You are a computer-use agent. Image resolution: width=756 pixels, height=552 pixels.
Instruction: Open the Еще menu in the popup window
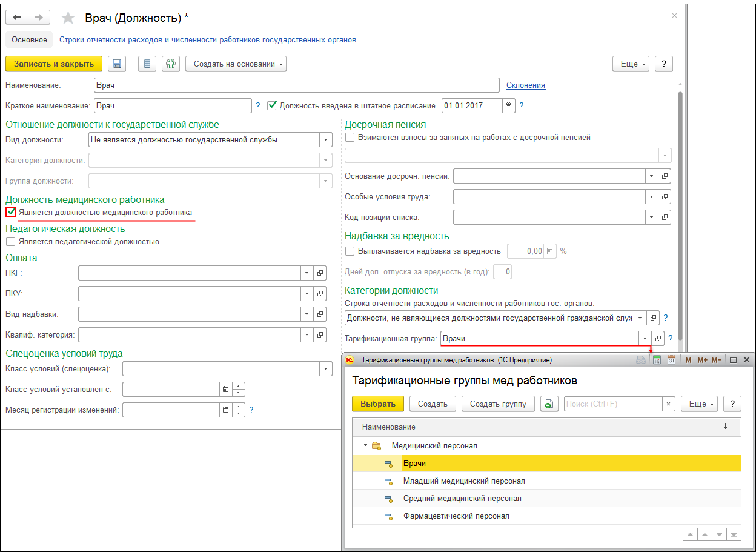click(x=699, y=404)
